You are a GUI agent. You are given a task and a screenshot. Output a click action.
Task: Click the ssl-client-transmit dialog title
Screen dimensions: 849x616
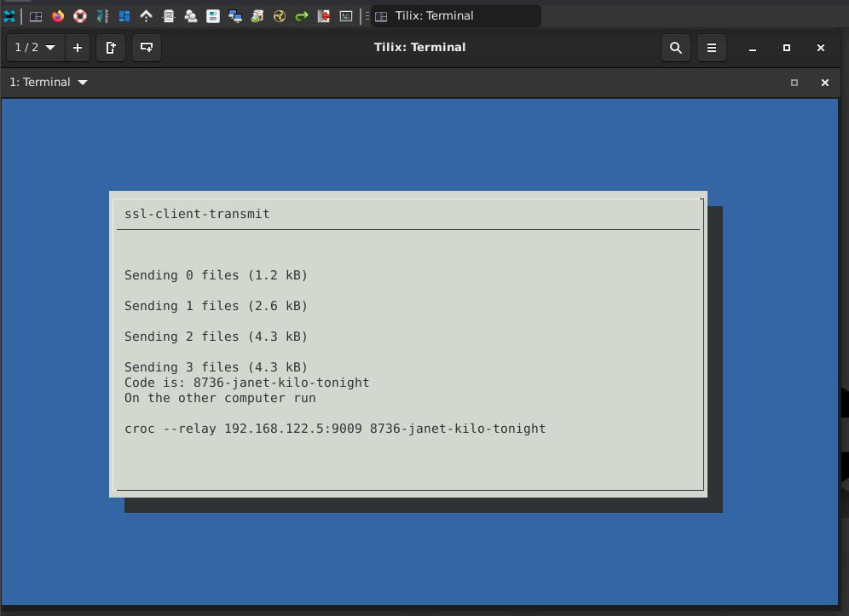[x=197, y=214]
